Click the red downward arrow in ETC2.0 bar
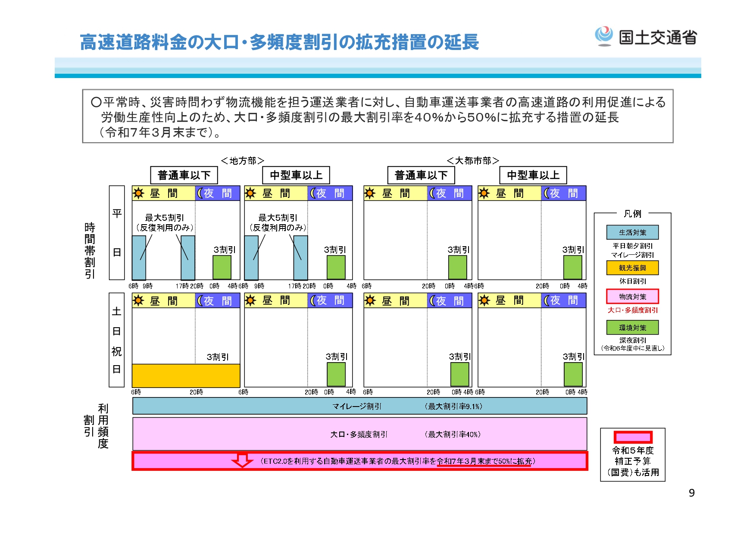Image resolution: width=756 pixels, height=535 pixels. pyautogui.click(x=242, y=460)
